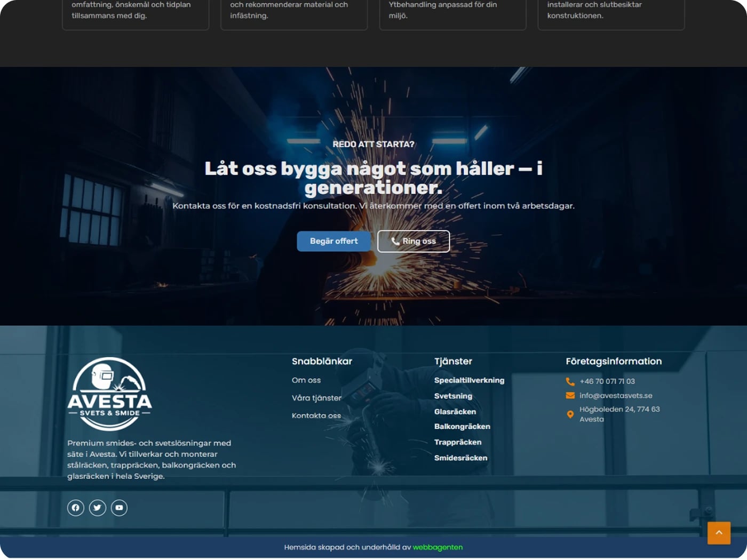Click the card text 'Ytbehandling anpassad för din miljö'
Viewport: 747px width, 560px height.
coord(443,10)
